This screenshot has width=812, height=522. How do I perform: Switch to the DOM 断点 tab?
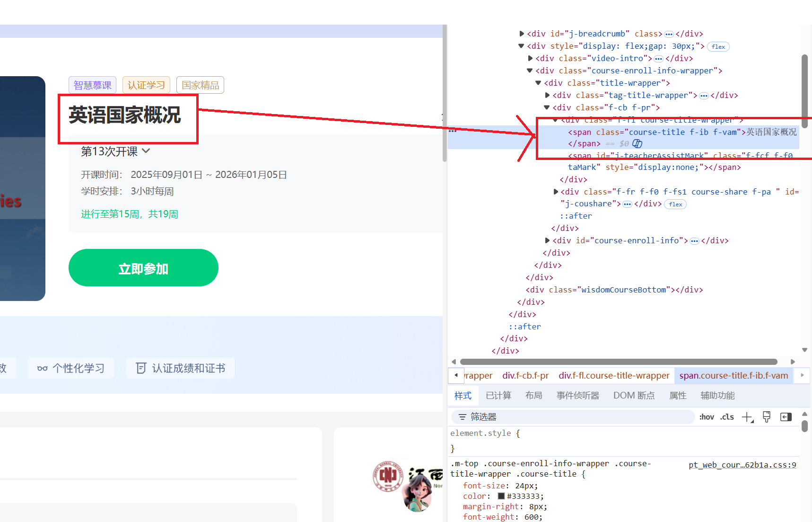[x=634, y=395]
